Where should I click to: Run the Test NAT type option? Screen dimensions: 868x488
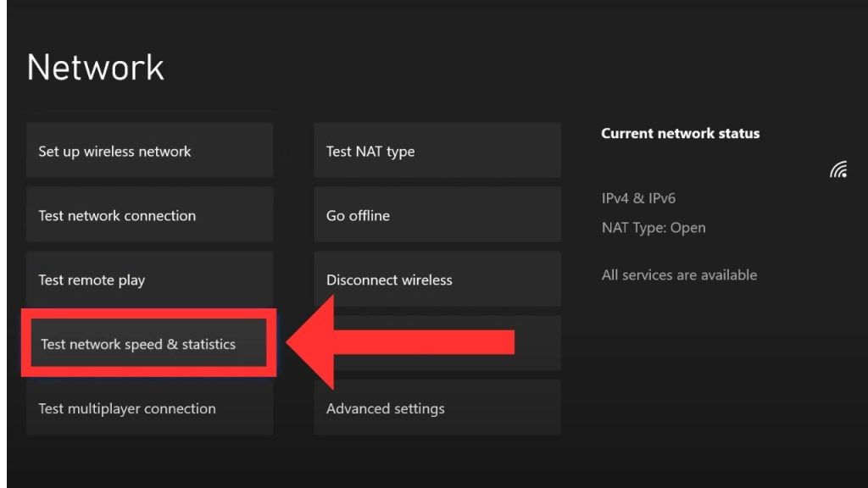(x=437, y=151)
